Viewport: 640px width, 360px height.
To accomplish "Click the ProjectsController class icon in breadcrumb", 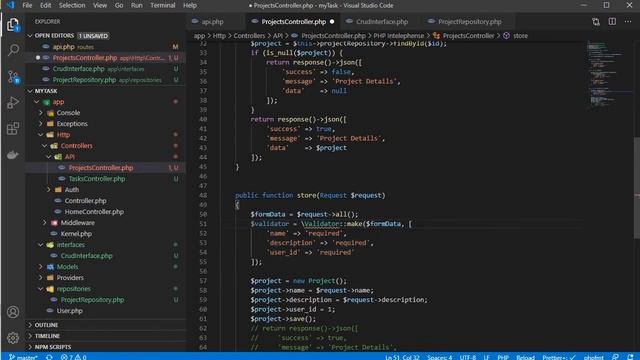I will point(436,36).
